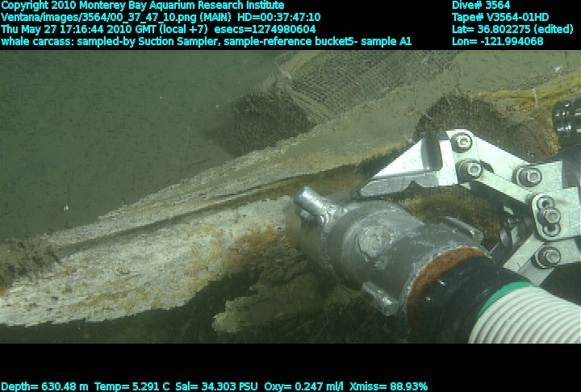The width and height of the screenshot is (581, 392).
Task: Click the Temp= 5.291 C reading
Action: pos(132,386)
